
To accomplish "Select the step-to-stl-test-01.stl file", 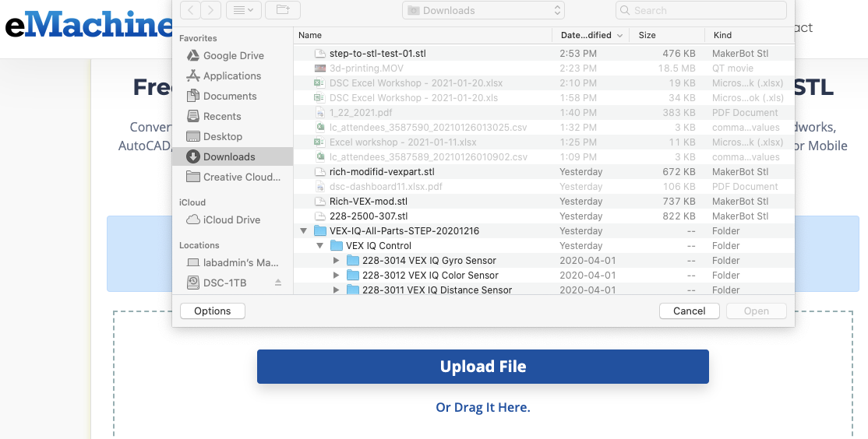I will point(377,54).
